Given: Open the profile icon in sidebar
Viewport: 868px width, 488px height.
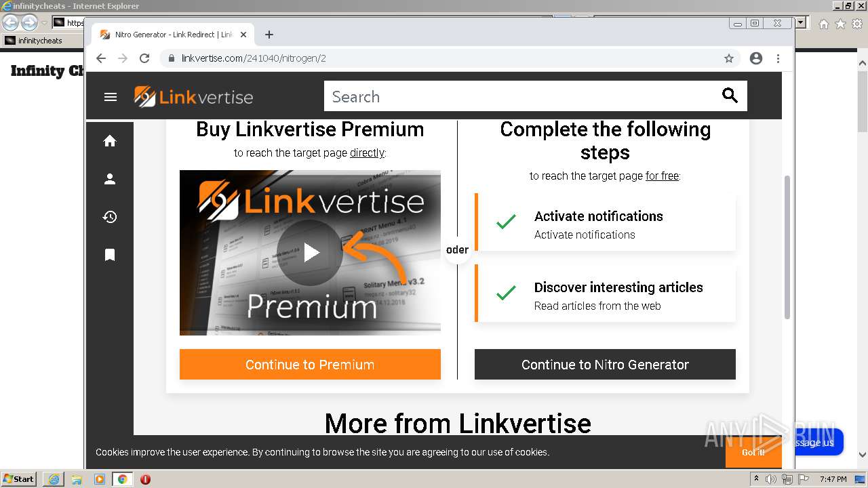Looking at the screenshot, I should point(110,179).
